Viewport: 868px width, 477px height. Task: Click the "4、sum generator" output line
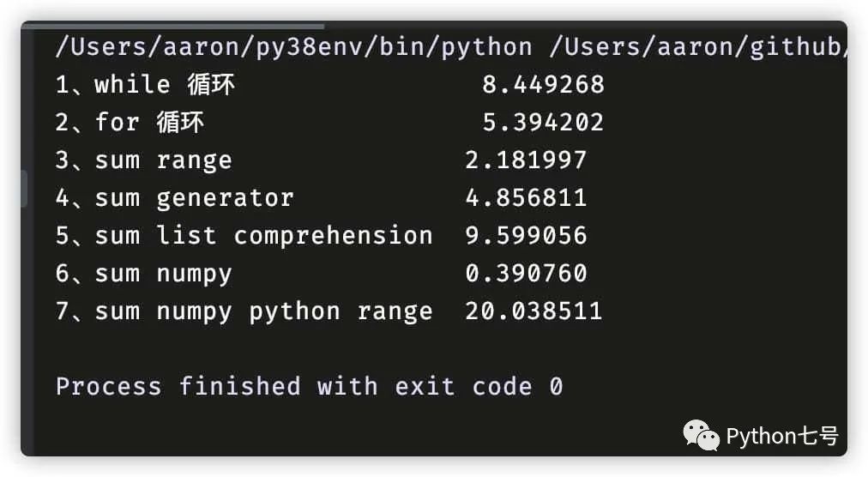point(174,197)
